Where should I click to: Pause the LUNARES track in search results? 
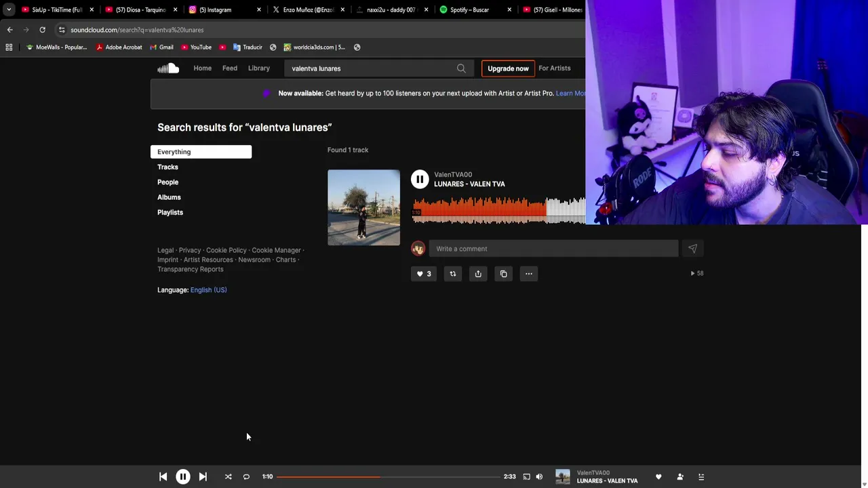(x=420, y=179)
